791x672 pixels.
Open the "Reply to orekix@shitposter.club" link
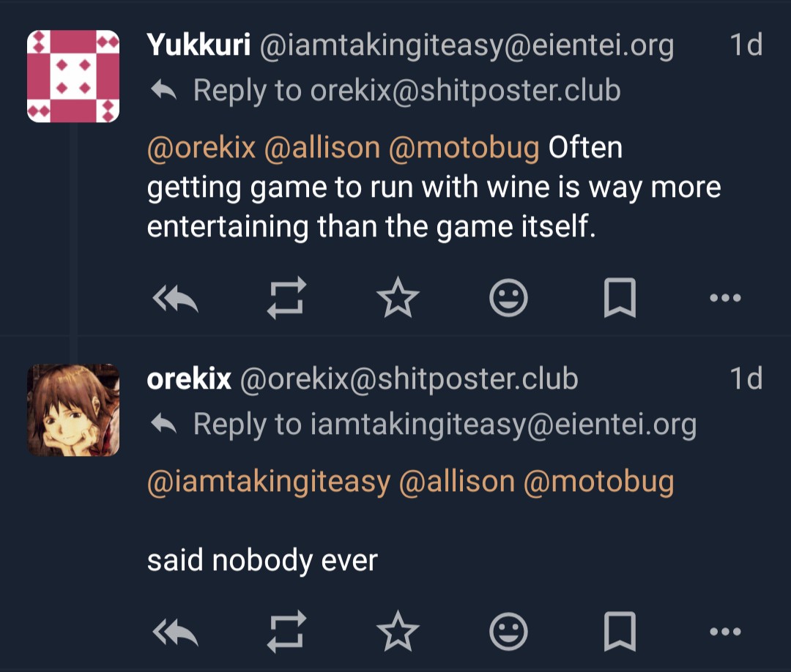[406, 91]
